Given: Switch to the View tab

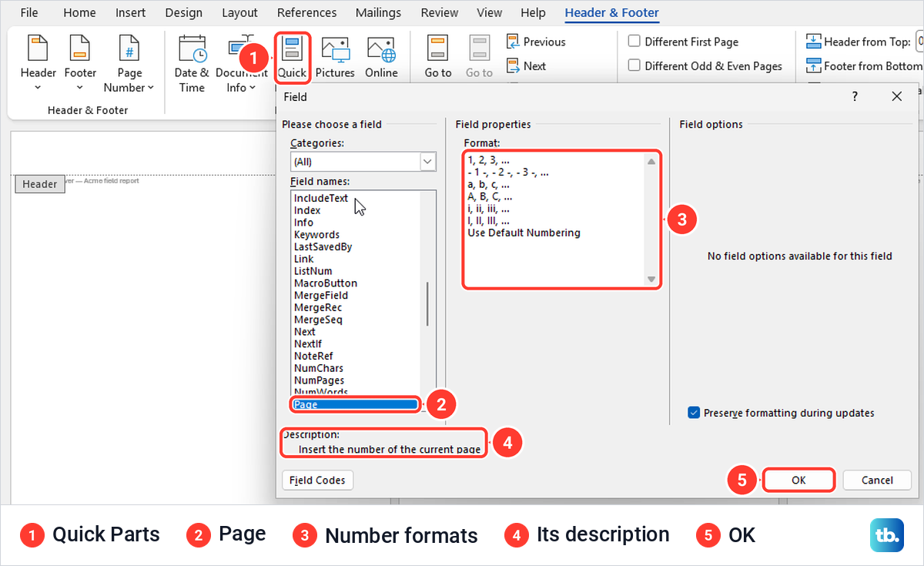Looking at the screenshot, I should point(490,12).
